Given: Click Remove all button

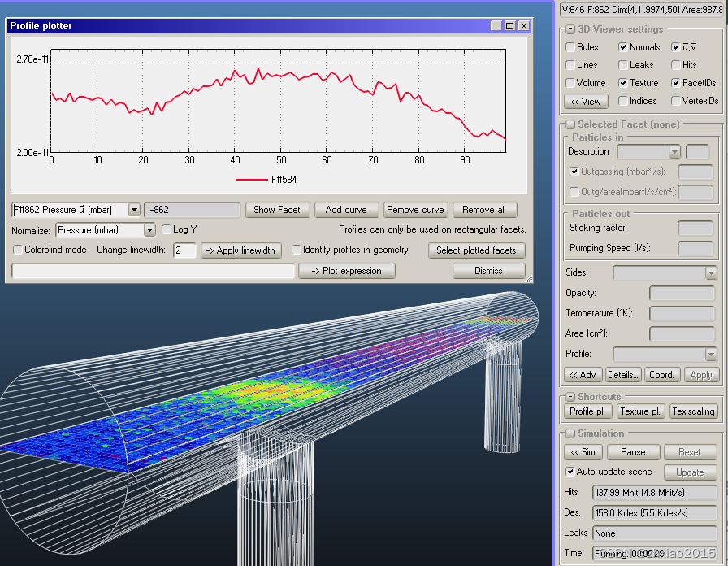Looking at the screenshot, I should tap(484, 210).
